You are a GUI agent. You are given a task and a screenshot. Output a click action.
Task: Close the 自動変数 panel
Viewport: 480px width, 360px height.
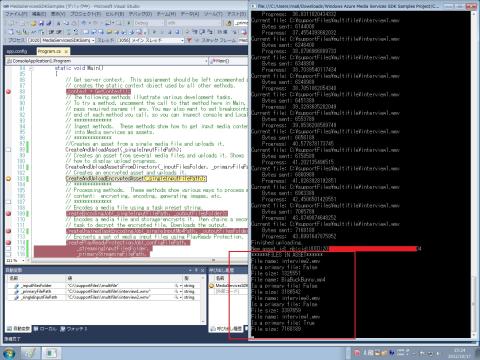point(202,270)
